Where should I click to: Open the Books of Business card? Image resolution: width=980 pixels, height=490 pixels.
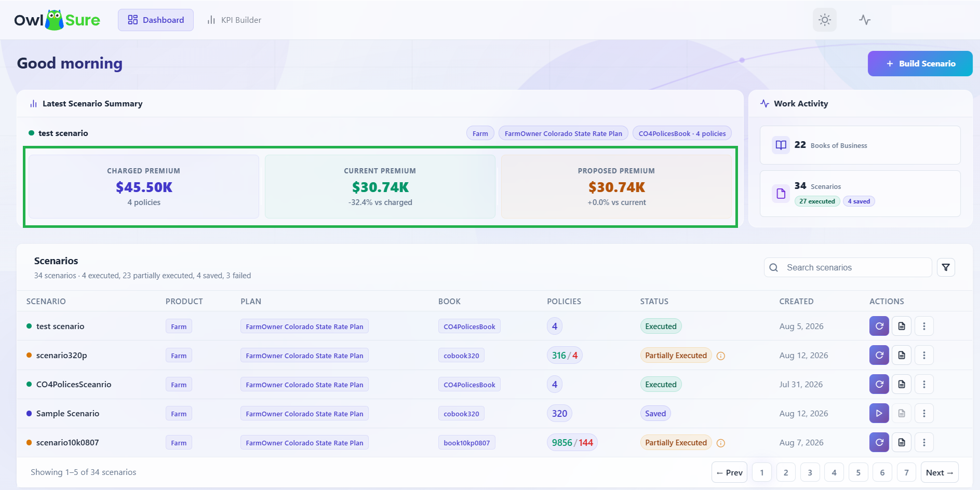coord(860,145)
